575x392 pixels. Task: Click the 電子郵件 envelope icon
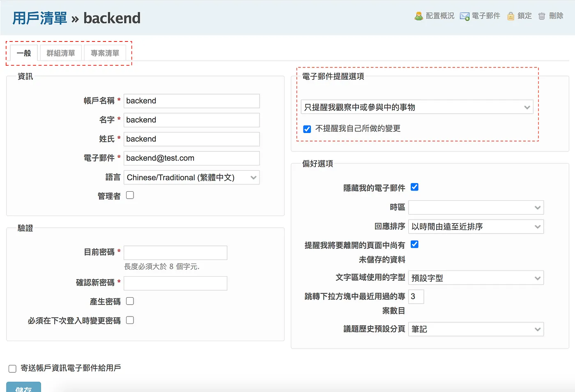click(x=465, y=16)
